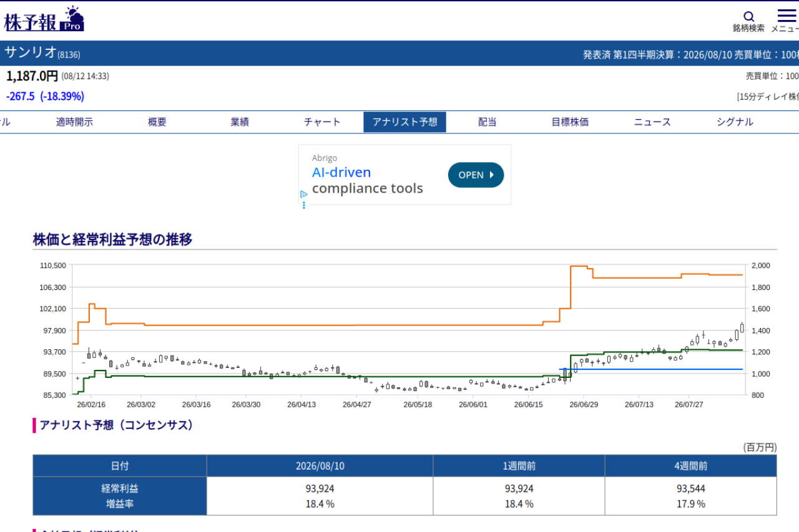Open the 概要 tab
The image size is (799, 532).
[157, 122]
